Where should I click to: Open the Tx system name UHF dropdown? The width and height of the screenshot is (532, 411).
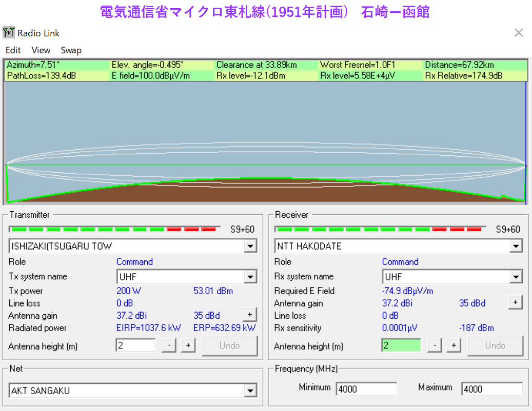[250, 277]
